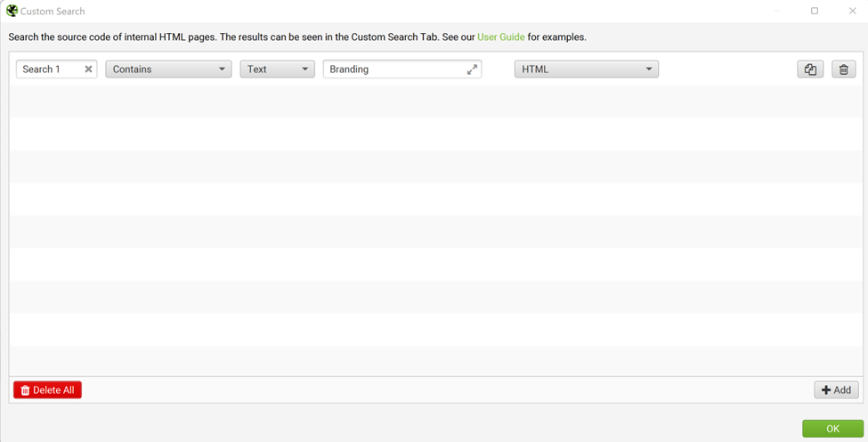Click the search source code description text
Screen dimensions: 868x442
click(x=240, y=37)
